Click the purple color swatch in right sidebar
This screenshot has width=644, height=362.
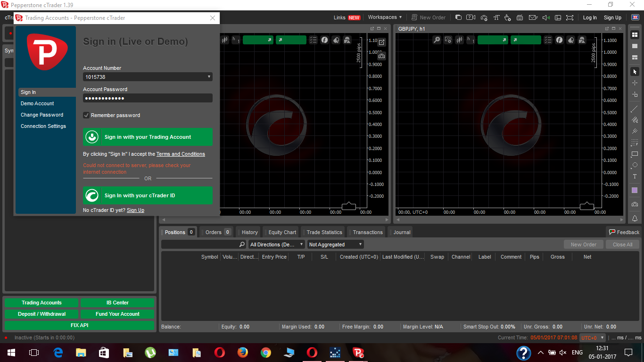pos(635,190)
